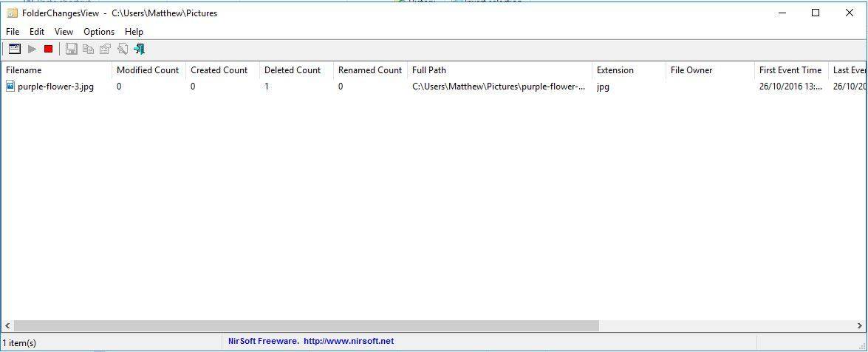The height and width of the screenshot is (352, 868).
Task: Sort by the Full Path column header
Action: tap(499, 70)
